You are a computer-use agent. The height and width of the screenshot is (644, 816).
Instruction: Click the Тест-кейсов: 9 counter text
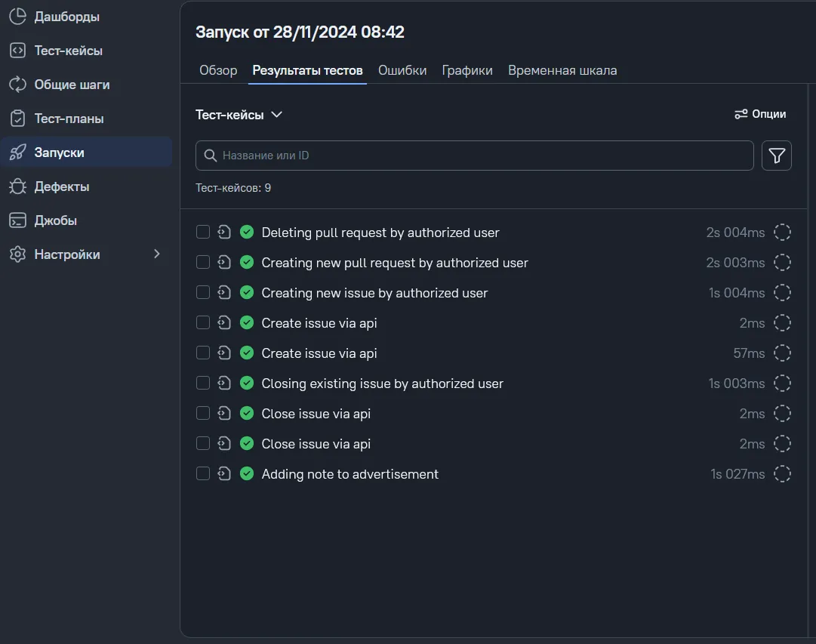click(x=233, y=188)
